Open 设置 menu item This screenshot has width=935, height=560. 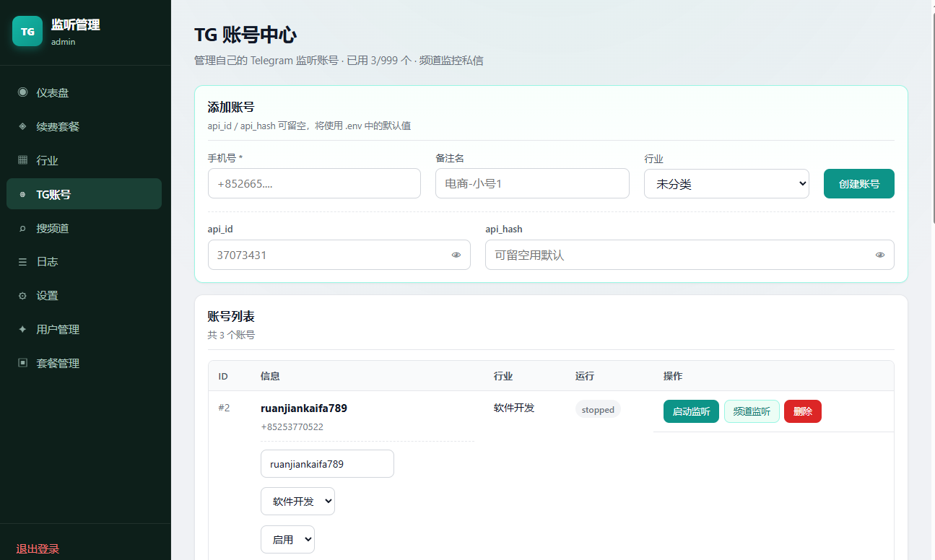tap(84, 296)
